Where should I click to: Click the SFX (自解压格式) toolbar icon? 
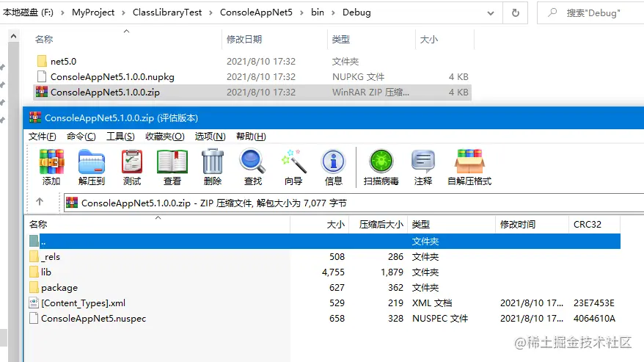tap(469, 162)
